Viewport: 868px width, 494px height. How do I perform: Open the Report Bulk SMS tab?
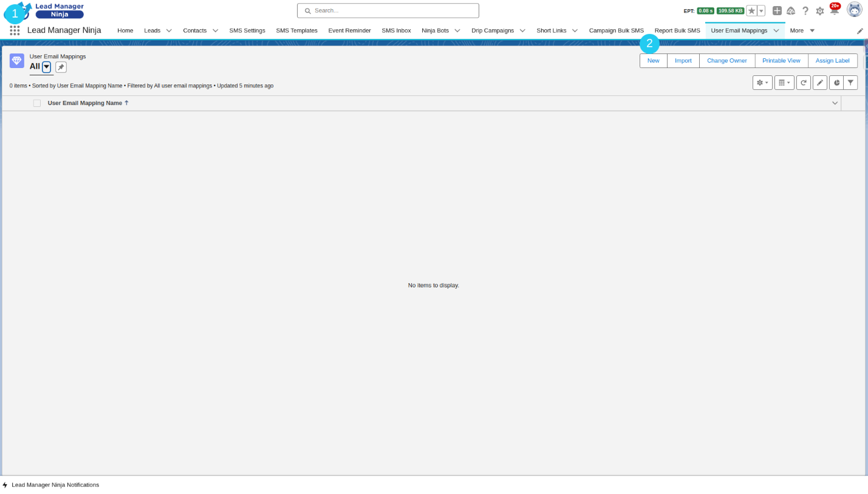point(677,30)
